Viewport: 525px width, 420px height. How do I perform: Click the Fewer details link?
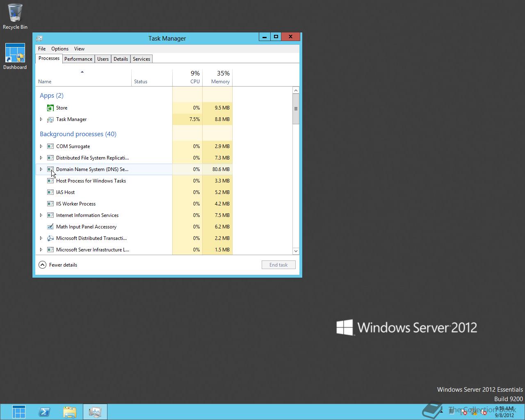(63, 265)
